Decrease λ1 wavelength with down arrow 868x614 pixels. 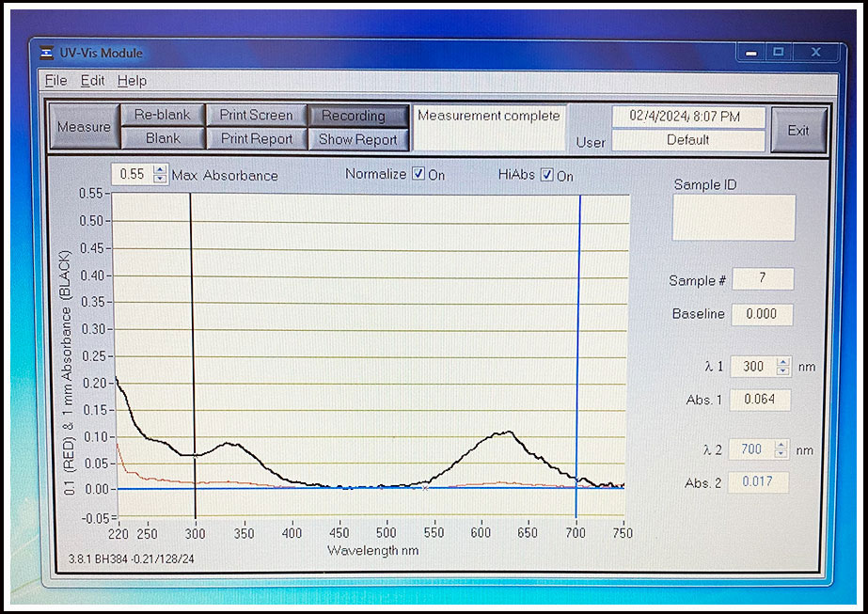(x=782, y=370)
